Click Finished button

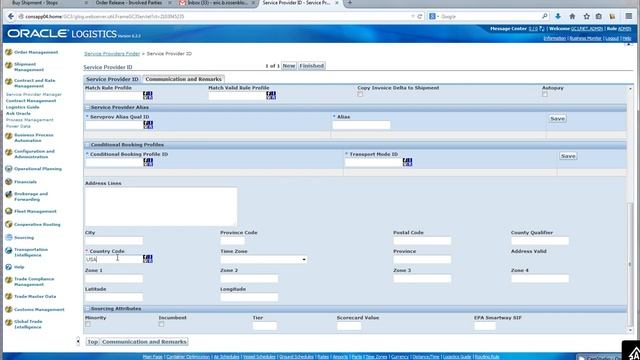coord(312,66)
